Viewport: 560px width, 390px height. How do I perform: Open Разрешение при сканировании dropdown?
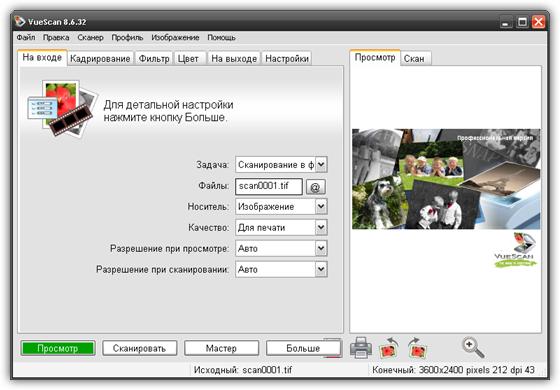click(x=321, y=269)
